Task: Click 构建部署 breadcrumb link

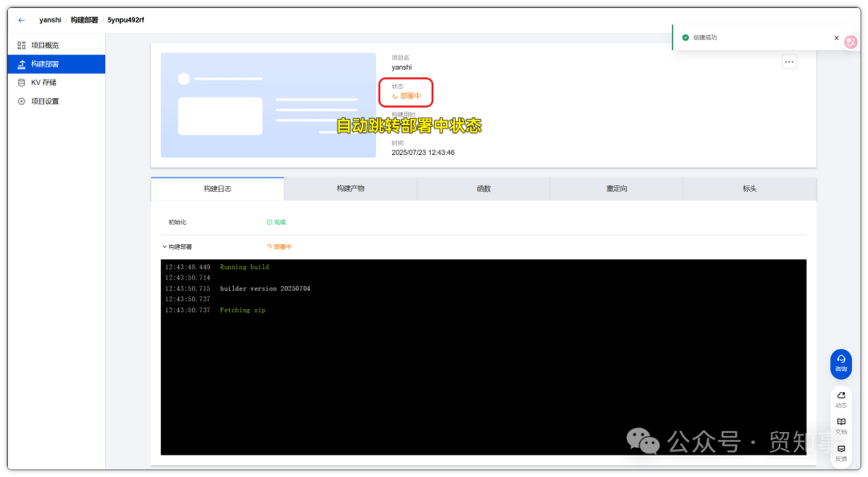Action: pyautogui.click(x=84, y=20)
